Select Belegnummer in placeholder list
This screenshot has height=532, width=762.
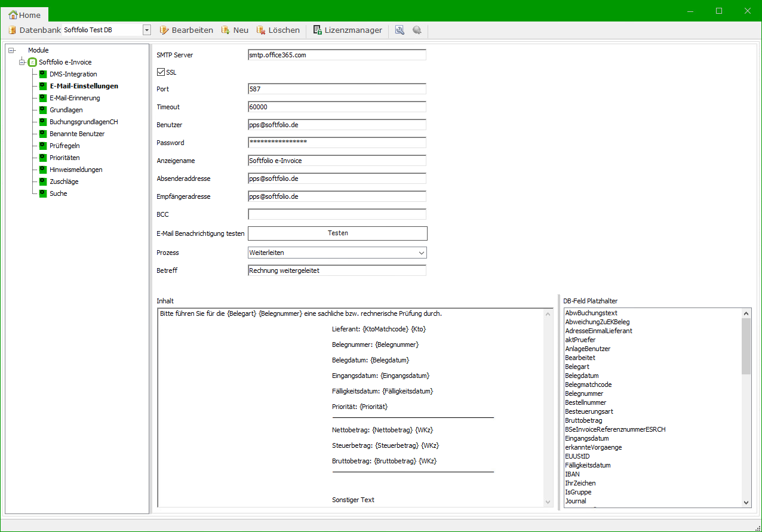point(584,393)
